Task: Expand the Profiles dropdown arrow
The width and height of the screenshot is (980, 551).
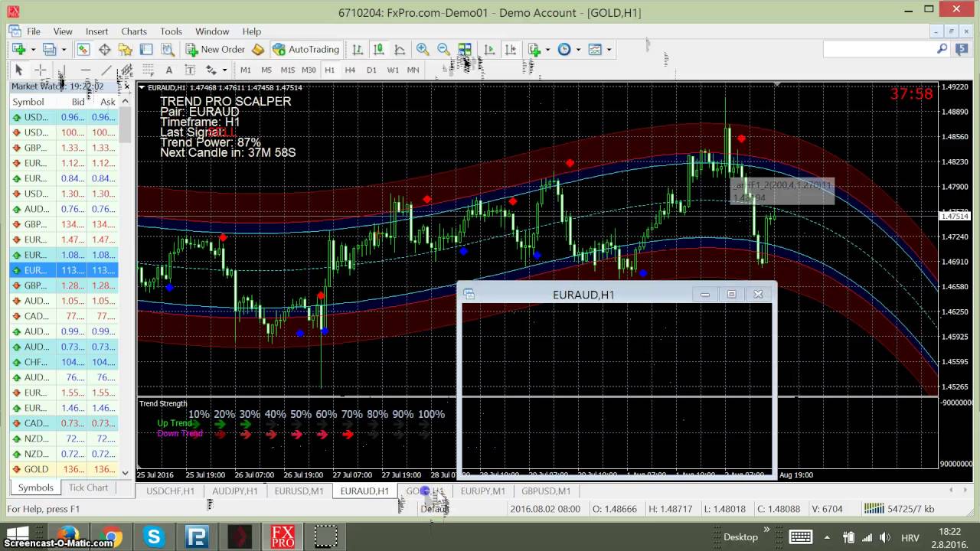Action: click(64, 49)
